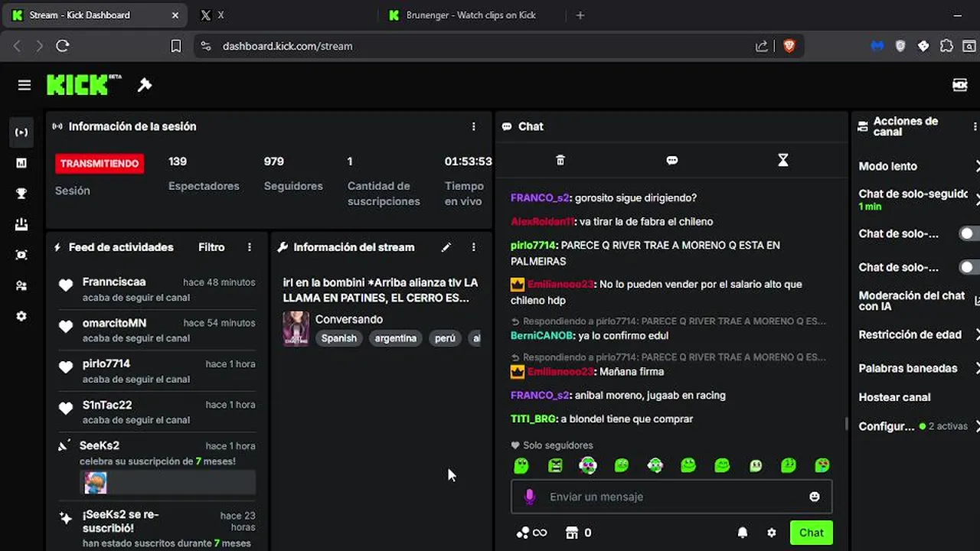
Task: Click the speech bubble icon in the chat toolbar
Action: (x=672, y=160)
